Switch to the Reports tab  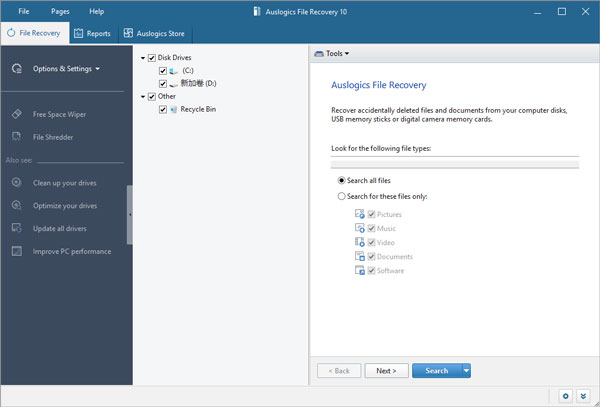92,34
